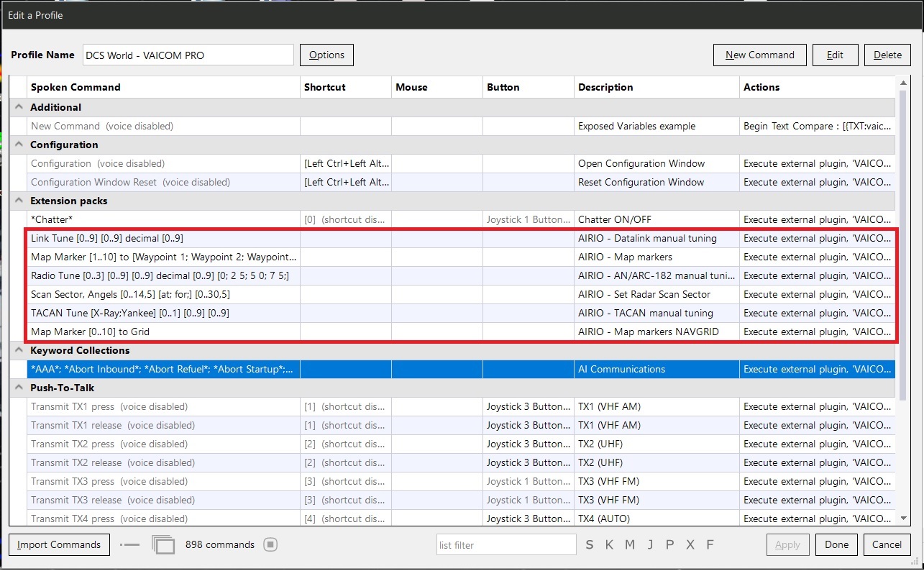The image size is (924, 571).
Task: Select Transmit TX2 press row
Action: pyautogui.click(x=461, y=444)
